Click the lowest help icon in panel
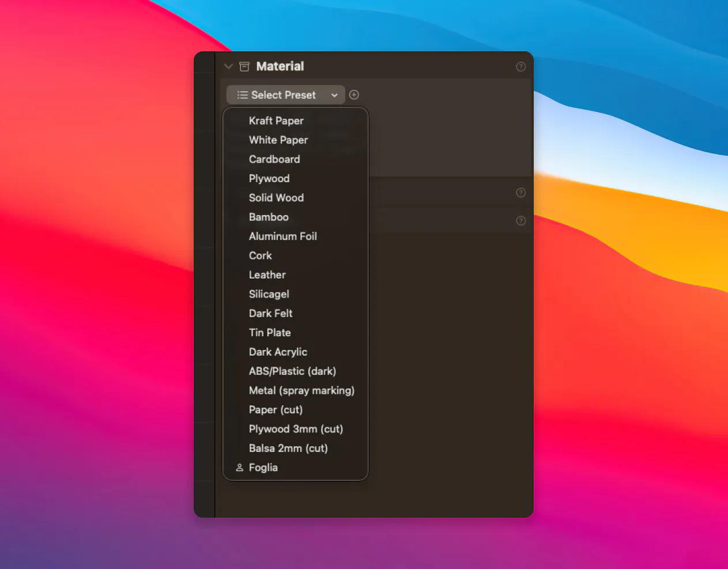The image size is (728, 569). (521, 221)
